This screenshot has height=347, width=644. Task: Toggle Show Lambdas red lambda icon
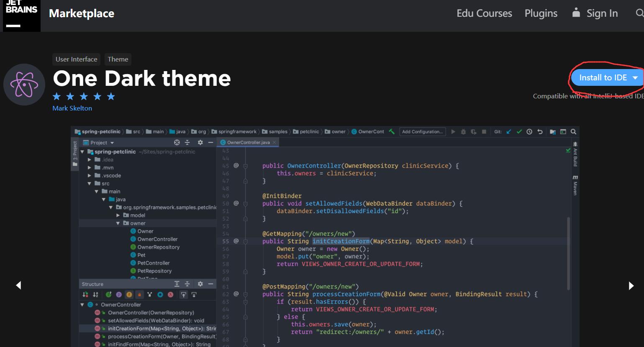pos(170,295)
